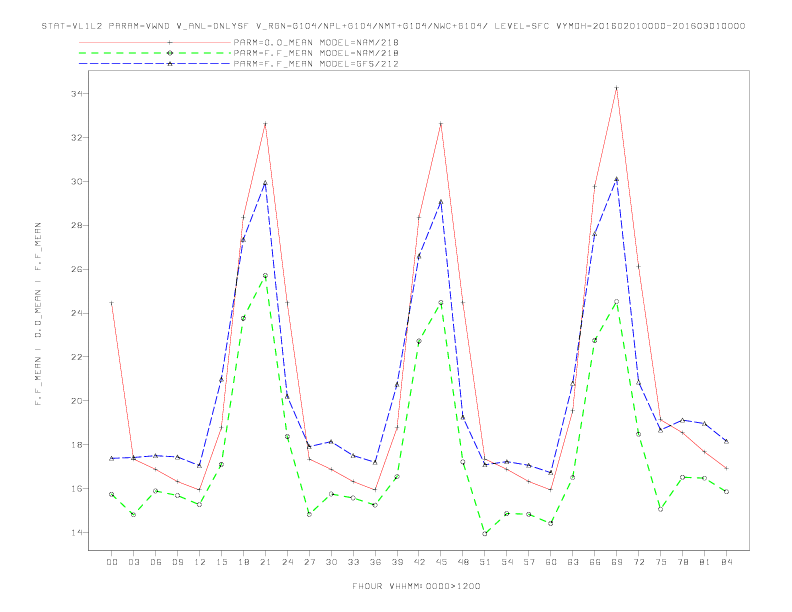Click the x-axis label FHOUR VHHMM:0000>1200

click(416, 586)
